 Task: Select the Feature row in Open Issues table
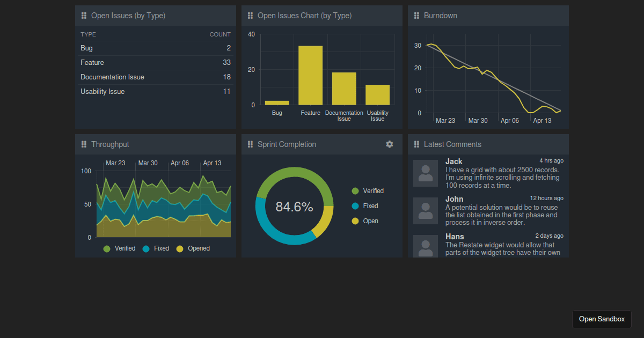tap(156, 62)
